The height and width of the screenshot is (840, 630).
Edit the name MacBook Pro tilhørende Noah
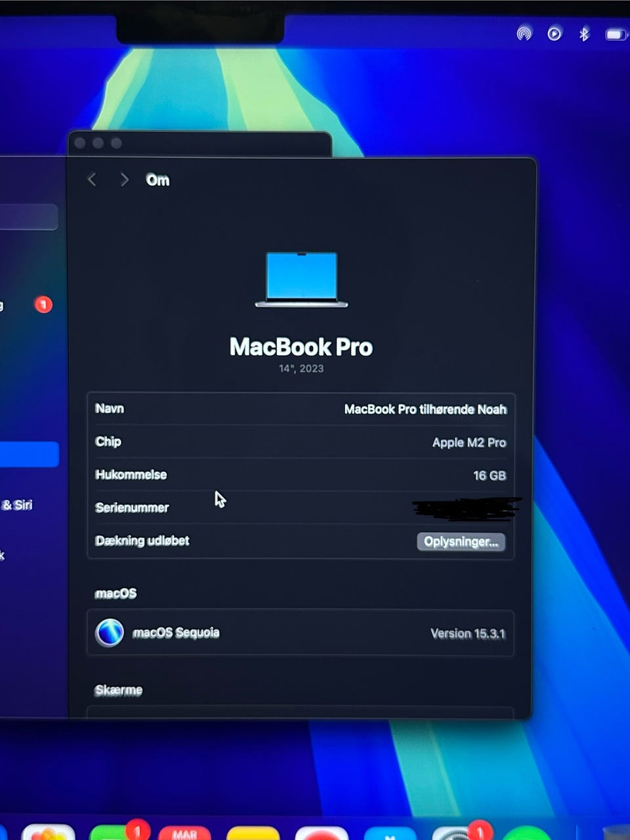425,409
